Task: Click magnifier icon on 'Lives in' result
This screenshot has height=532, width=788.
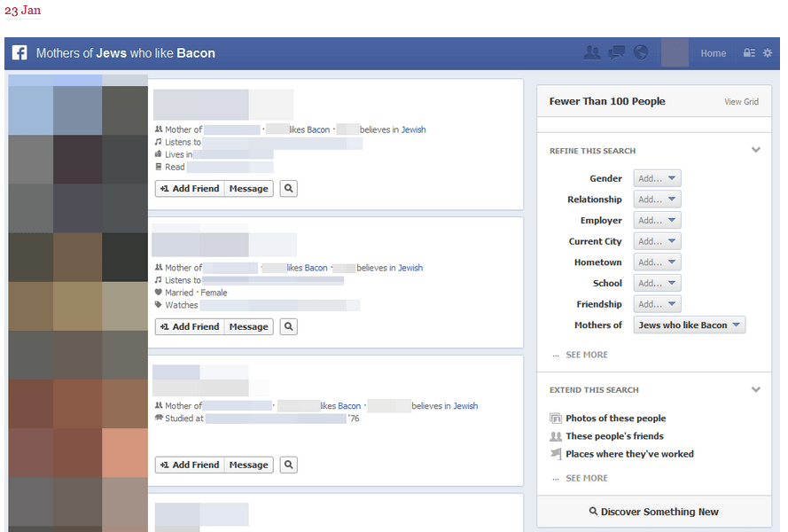Action: (288, 189)
